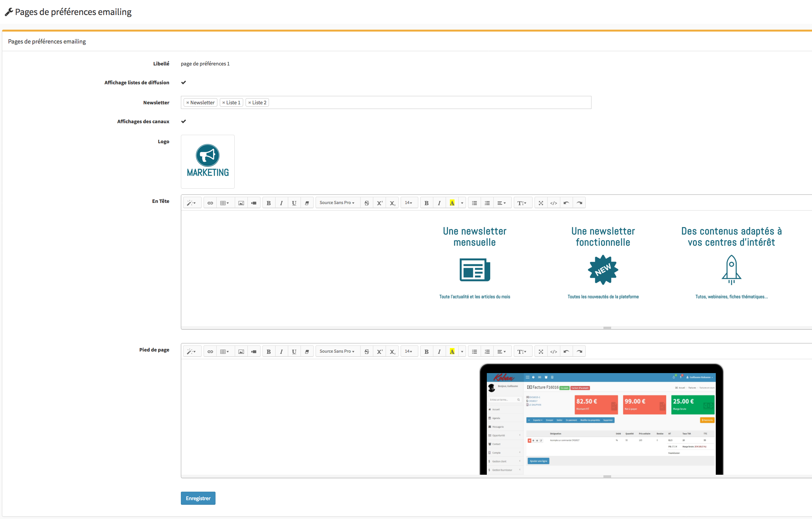Click the Enregistrer button
Viewport: 812px width, 519px height.
point(198,498)
